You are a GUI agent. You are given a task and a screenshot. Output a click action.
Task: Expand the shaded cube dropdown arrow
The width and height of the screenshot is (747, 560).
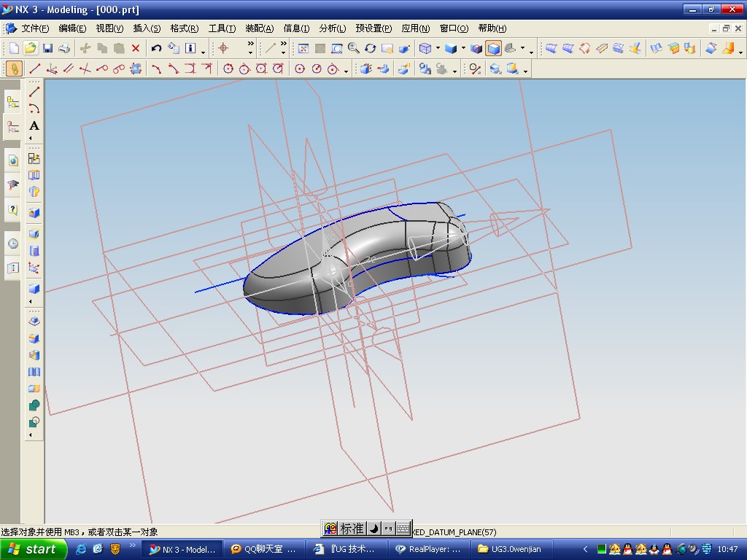coord(463,49)
